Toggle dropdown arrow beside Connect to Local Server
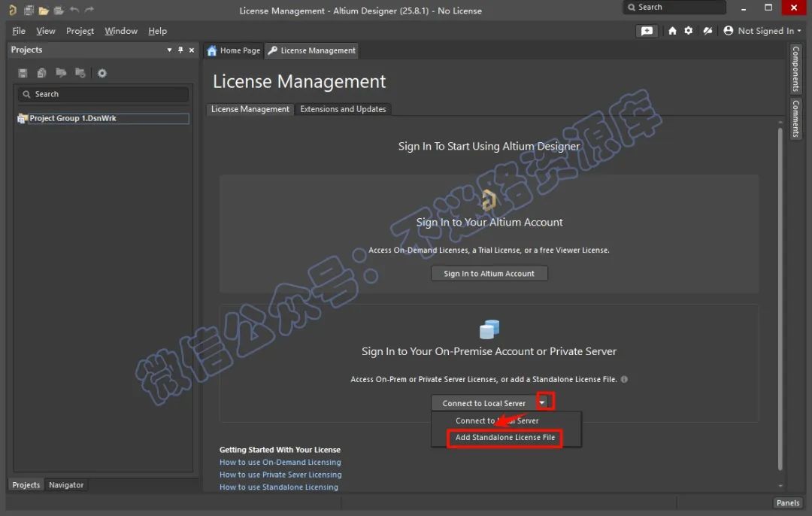 pos(542,402)
